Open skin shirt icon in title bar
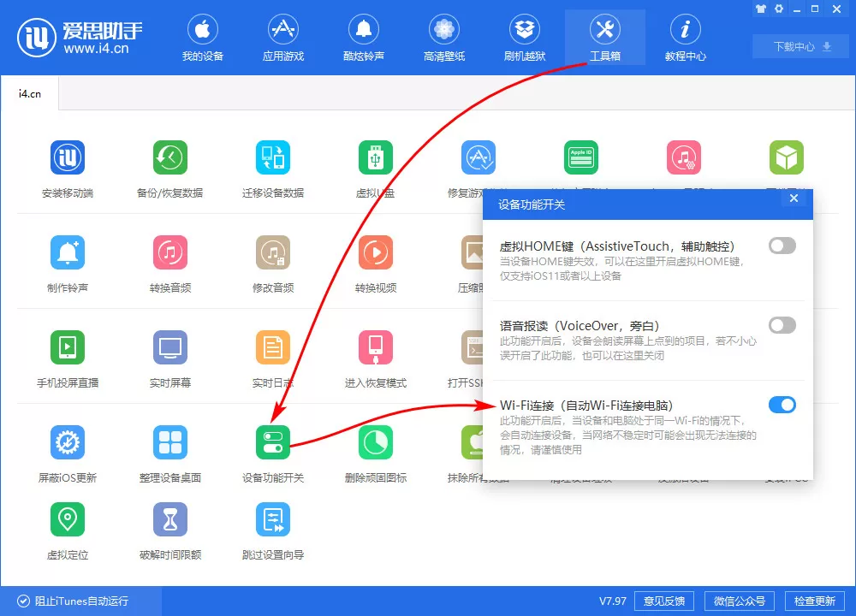The image size is (856, 616). (x=760, y=9)
